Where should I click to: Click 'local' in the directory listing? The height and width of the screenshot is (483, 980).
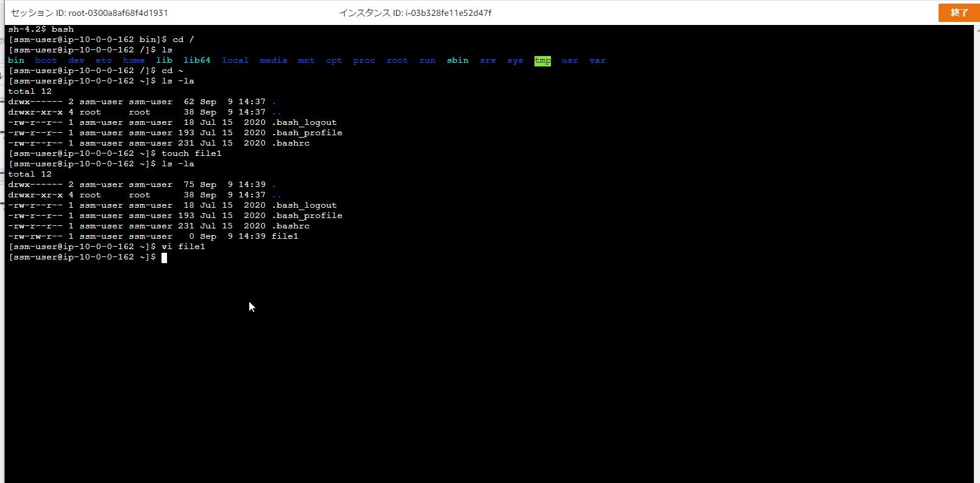235,60
